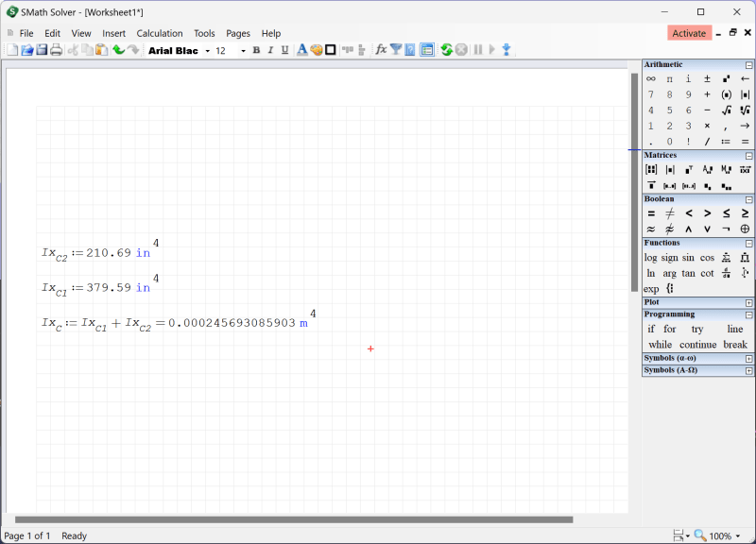Pick the background color palette icon

[x=317, y=50]
